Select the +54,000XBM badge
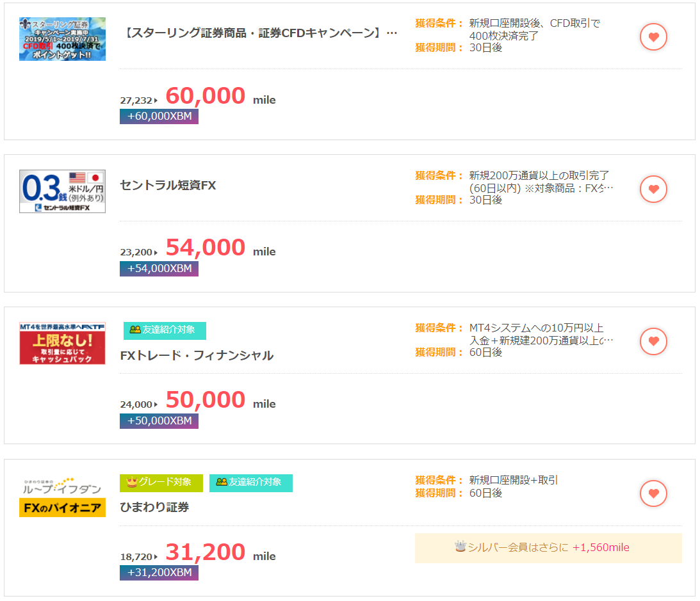The width and height of the screenshot is (700, 601). coord(158,269)
